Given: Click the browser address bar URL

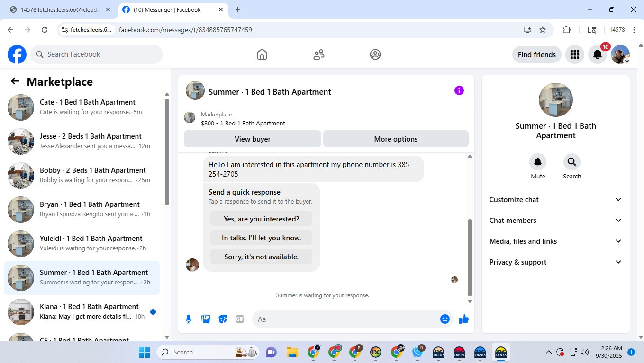Looking at the screenshot, I should coord(185,30).
